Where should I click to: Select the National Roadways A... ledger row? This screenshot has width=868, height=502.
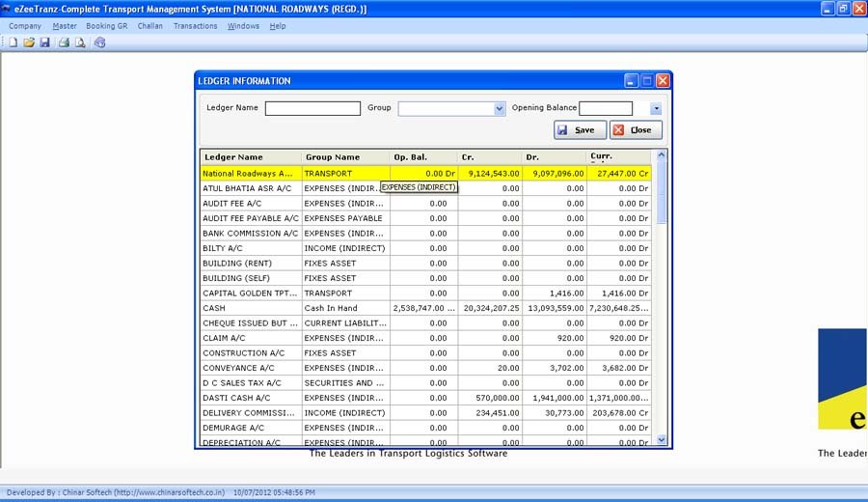(x=425, y=174)
